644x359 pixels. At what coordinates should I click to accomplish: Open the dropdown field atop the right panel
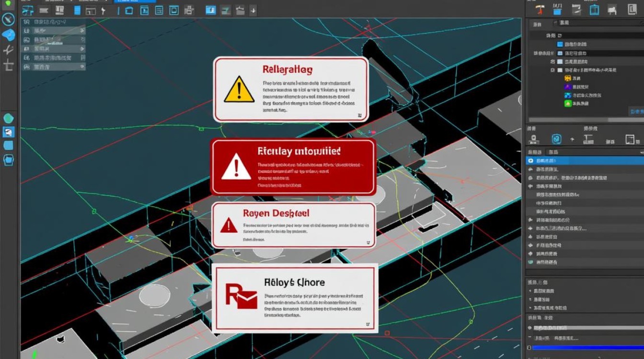(599, 22)
